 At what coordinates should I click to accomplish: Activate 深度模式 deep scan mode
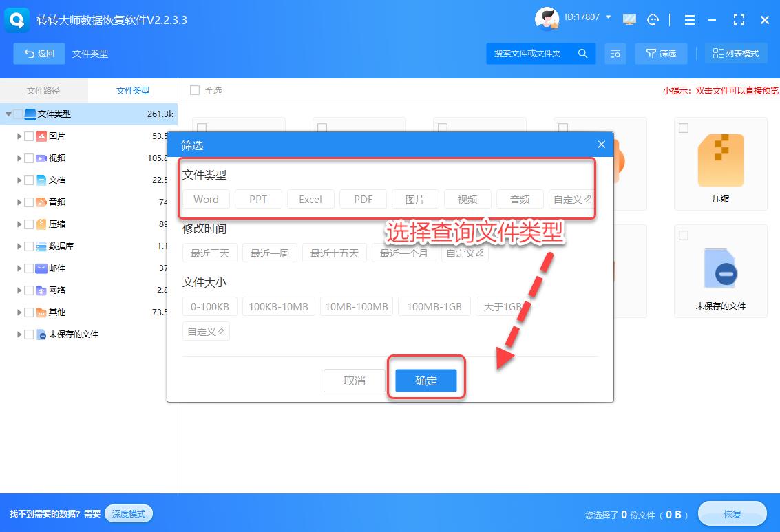pos(129,513)
